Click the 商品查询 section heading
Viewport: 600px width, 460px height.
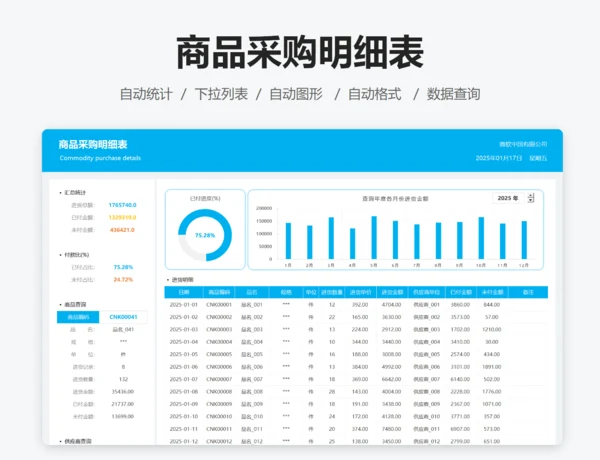tap(75, 305)
